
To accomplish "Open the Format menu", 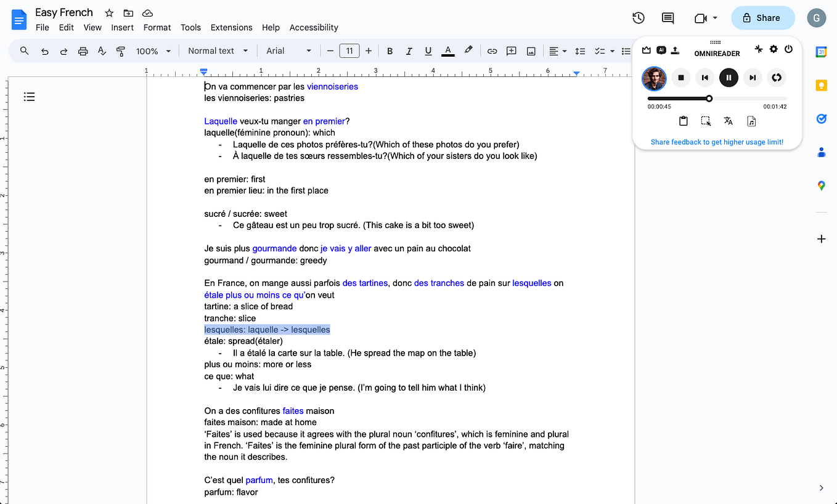I will [157, 27].
